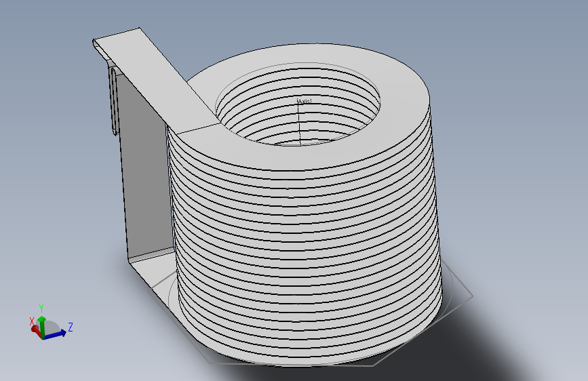Click the red X axis arrow
The width and height of the screenshot is (588, 381).
36,330
